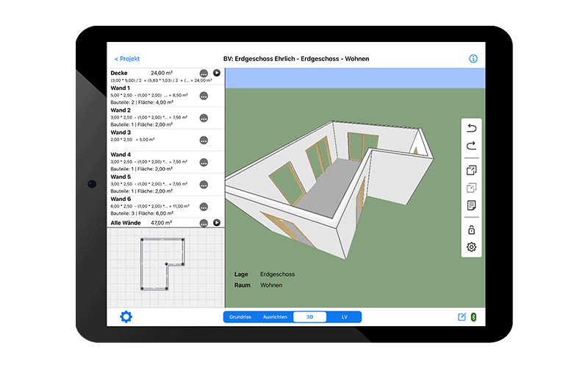Switch to the LV tab
This screenshot has width=588, height=368.
(344, 317)
